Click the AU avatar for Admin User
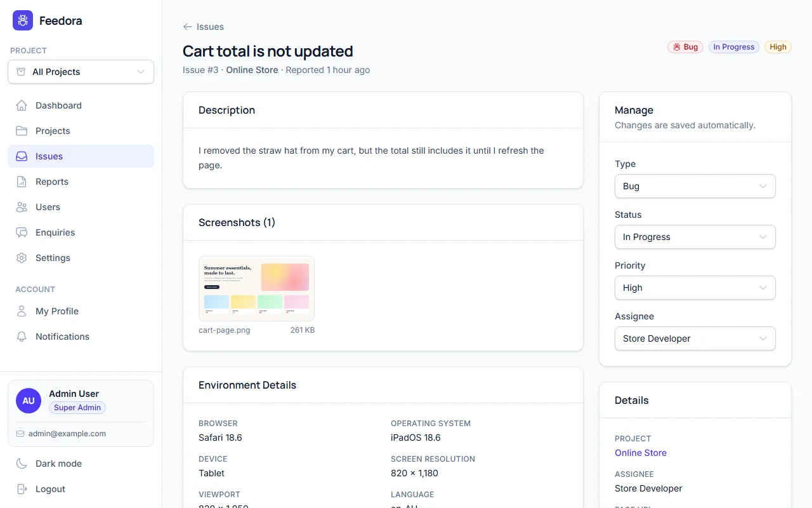Screen dimensions: 812x508 point(29,401)
